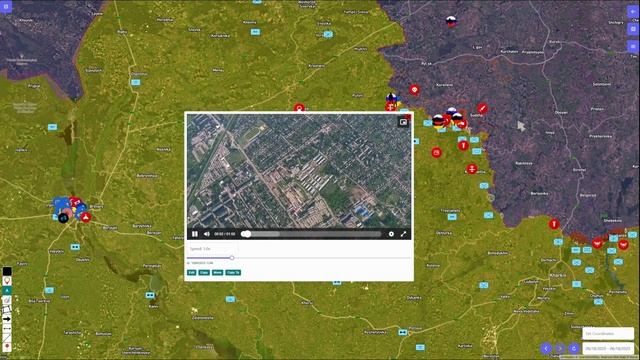Select the polygon shape drawing tool
The image size is (640, 360).
pos(7,309)
